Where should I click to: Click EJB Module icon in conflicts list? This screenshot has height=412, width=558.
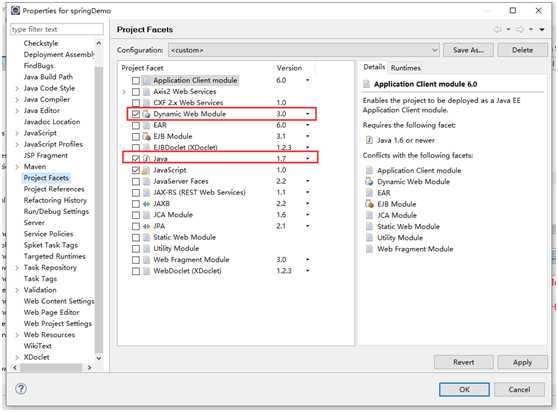369,204
